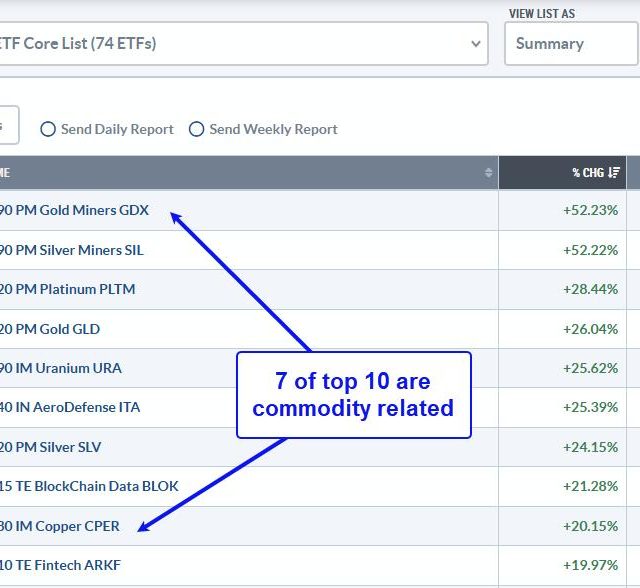Open the IN AeroDefense ITA entry

[70, 407]
